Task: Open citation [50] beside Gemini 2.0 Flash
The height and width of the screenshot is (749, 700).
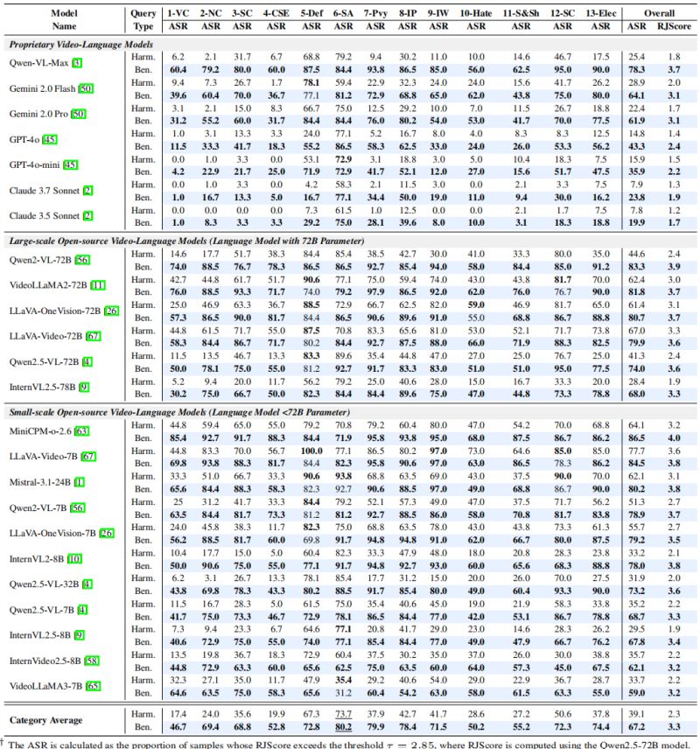Action: coord(86,88)
